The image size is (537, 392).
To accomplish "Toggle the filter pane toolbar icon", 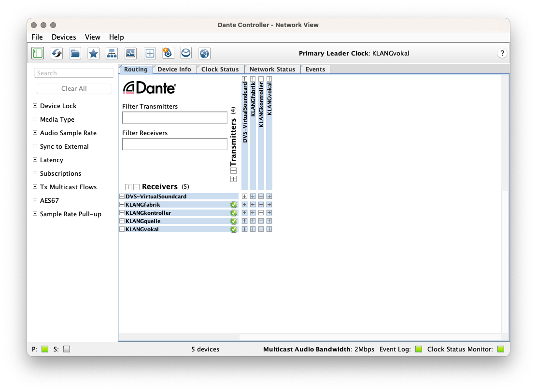I will 38,53.
